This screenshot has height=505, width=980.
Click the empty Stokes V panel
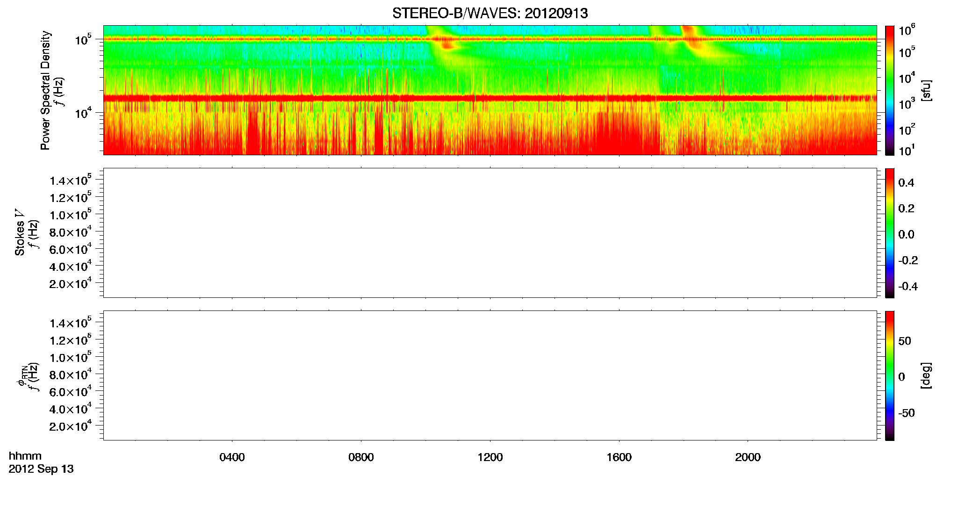490,233
